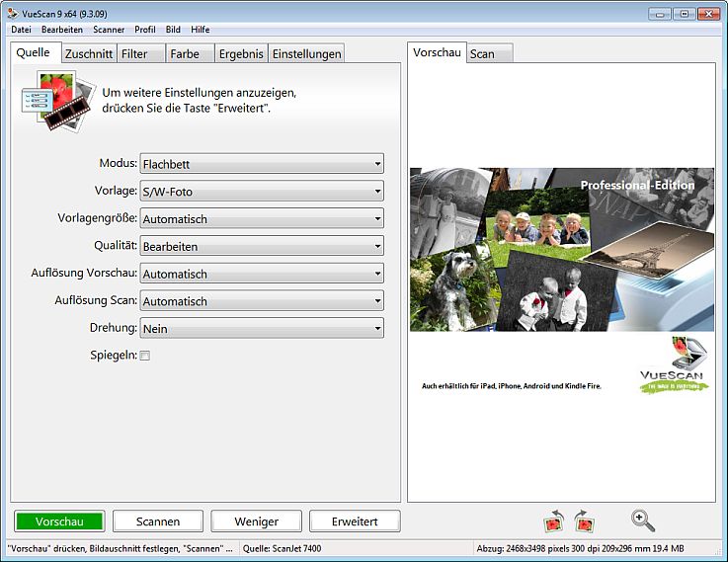This screenshot has width=728, height=562.
Task: Switch to the Zuschnitt tab
Action: [89, 54]
